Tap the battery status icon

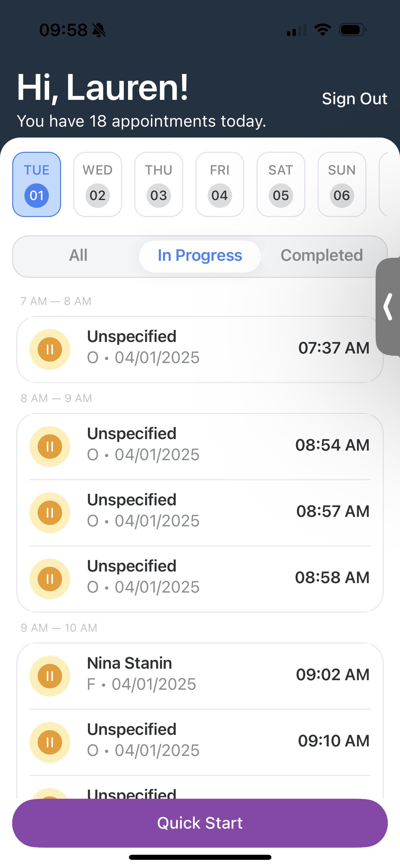(353, 30)
